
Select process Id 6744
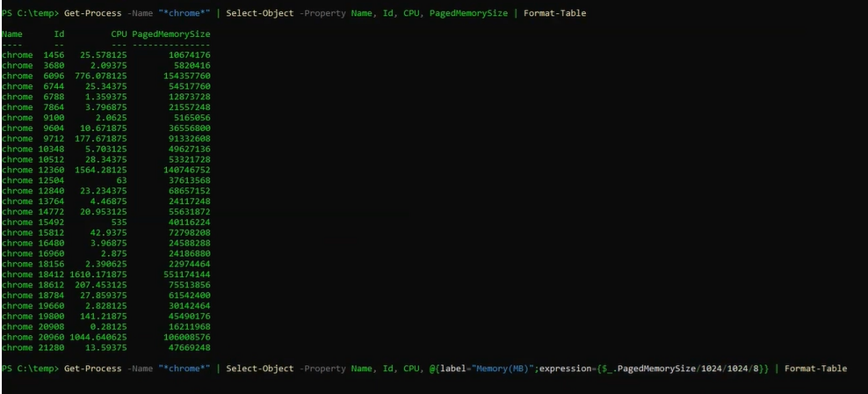tap(54, 86)
